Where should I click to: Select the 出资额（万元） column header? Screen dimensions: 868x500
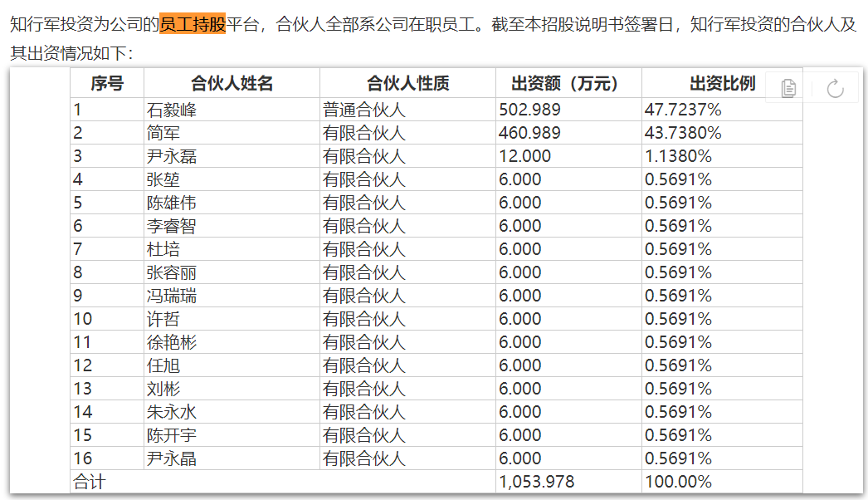pos(568,83)
